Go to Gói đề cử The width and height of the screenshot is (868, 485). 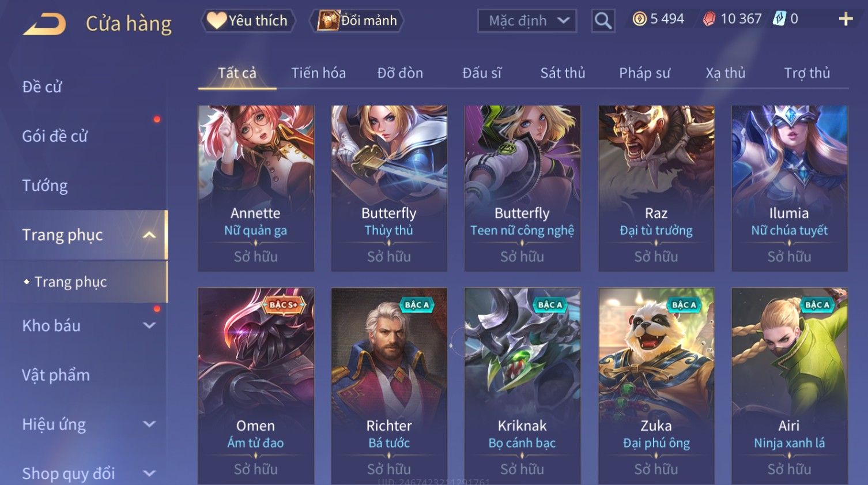pos(55,136)
